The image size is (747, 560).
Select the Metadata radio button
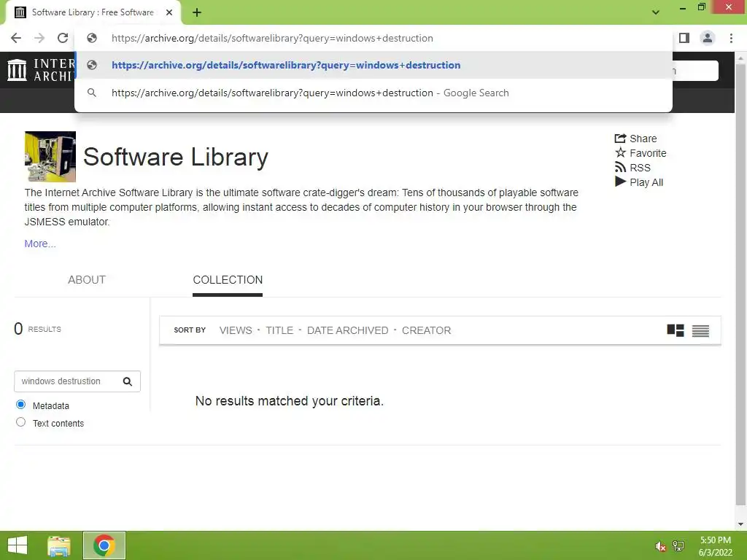(20, 404)
